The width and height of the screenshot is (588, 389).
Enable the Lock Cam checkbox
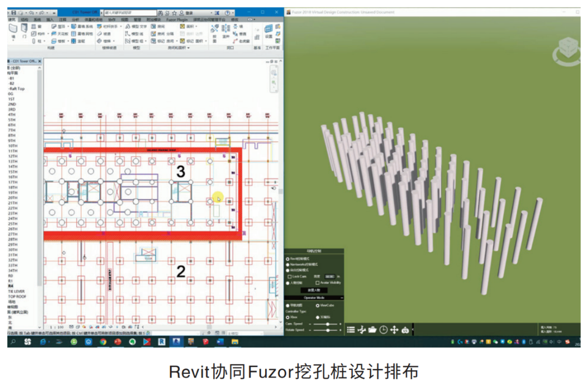coord(290,276)
